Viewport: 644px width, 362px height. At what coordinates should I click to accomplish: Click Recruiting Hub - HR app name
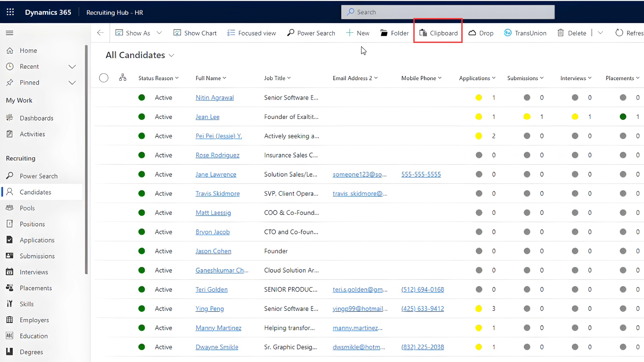(x=115, y=12)
